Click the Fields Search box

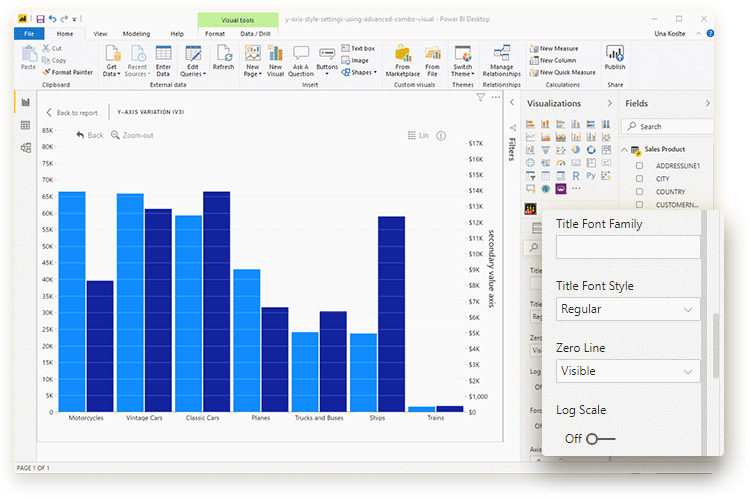(x=668, y=127)
